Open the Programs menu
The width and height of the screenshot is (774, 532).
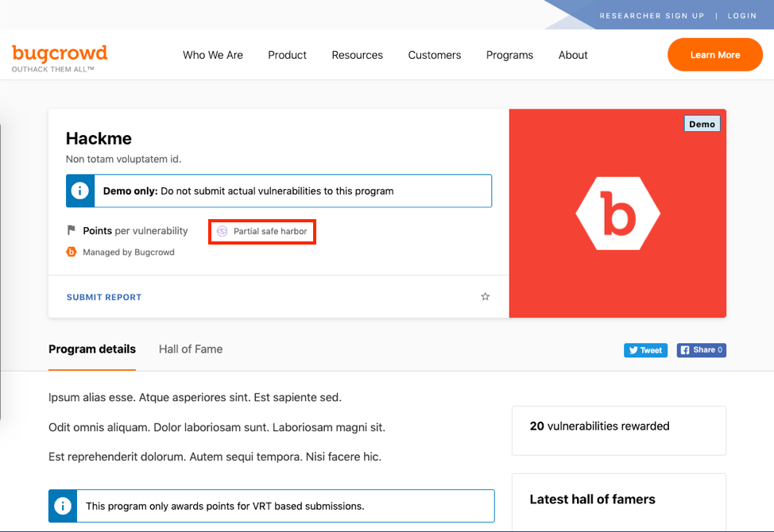pyautogui.click(x=509, y=56)
